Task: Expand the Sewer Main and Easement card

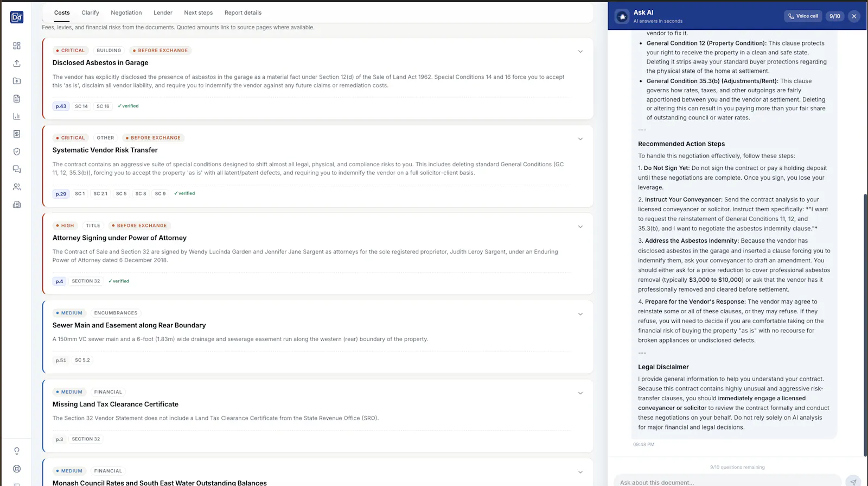Action: (580, 314)
